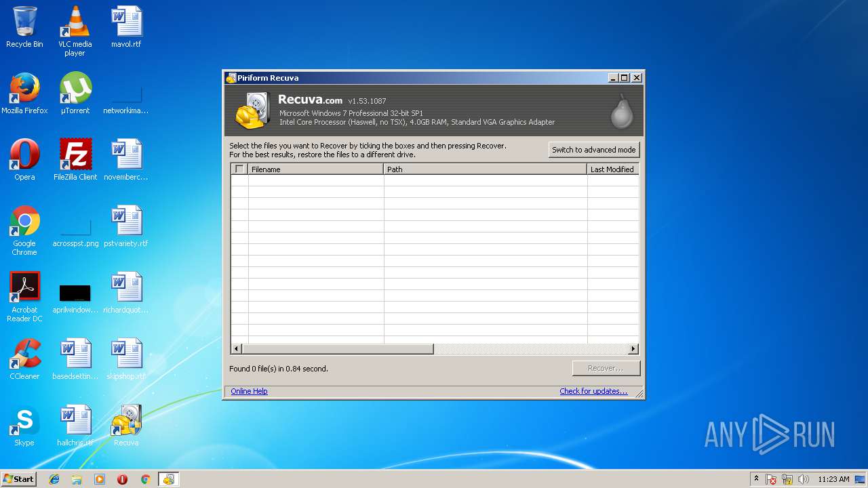
Task: Launch the µTorrent desktop shortcut
Action: (75, 94)
